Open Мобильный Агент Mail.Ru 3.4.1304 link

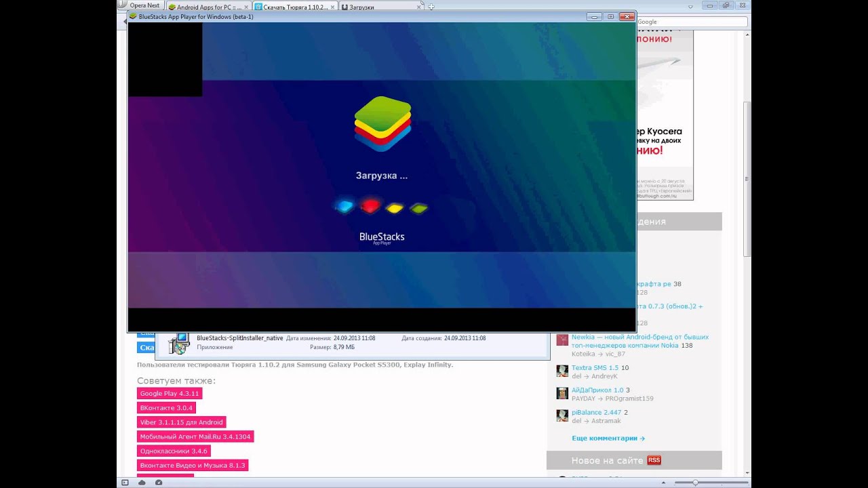[195, 436]
